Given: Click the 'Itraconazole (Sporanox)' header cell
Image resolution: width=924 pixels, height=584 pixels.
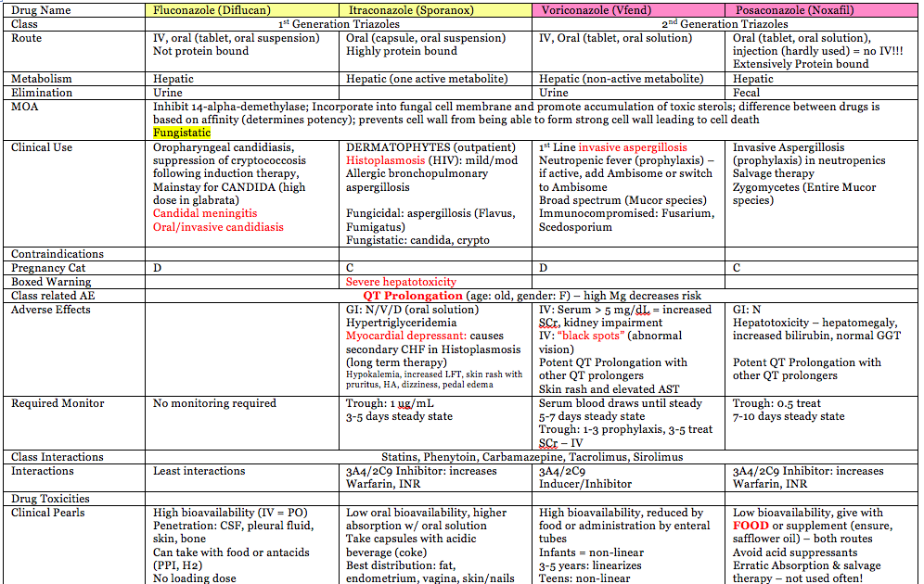Looking at the screenshot, I should (435, 10).
